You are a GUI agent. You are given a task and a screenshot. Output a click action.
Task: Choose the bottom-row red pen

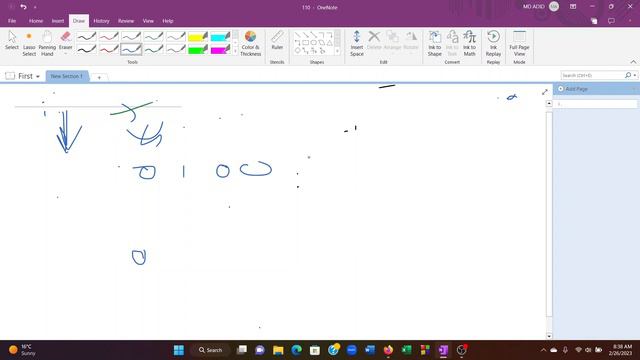click(109, 49)
